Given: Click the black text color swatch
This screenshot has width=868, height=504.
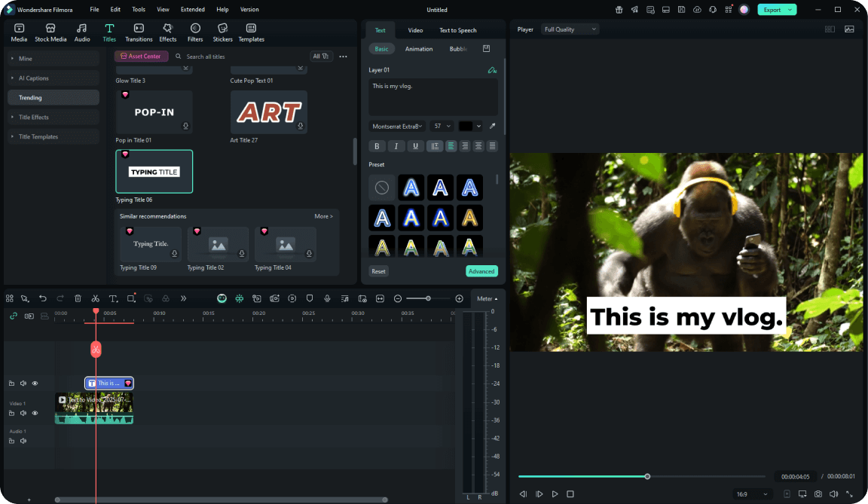Looking at the screenshot, I should [x=466, y=126].
